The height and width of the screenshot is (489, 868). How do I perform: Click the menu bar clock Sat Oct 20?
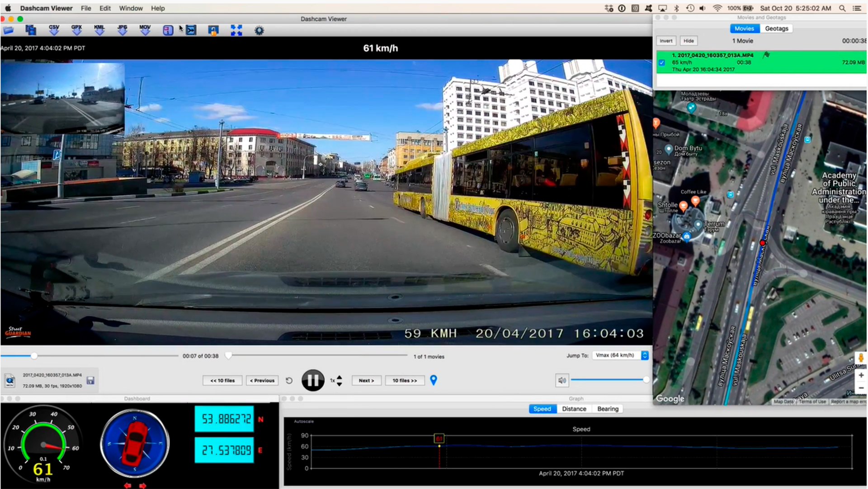click(x=796, y=8)
